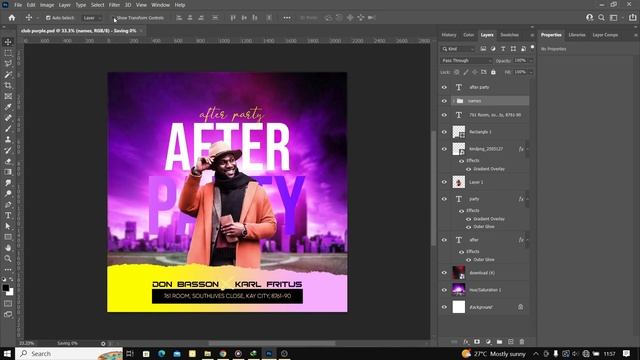Click the delete layer trash icon
This screenshot has width=640, height=360.
522,342
